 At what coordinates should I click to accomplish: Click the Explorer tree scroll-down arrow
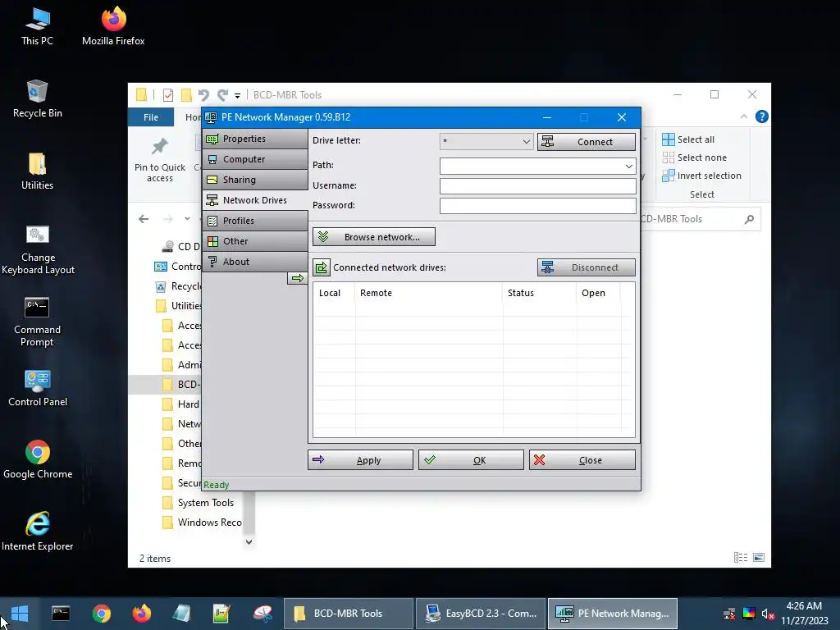[x=249, y=541]
